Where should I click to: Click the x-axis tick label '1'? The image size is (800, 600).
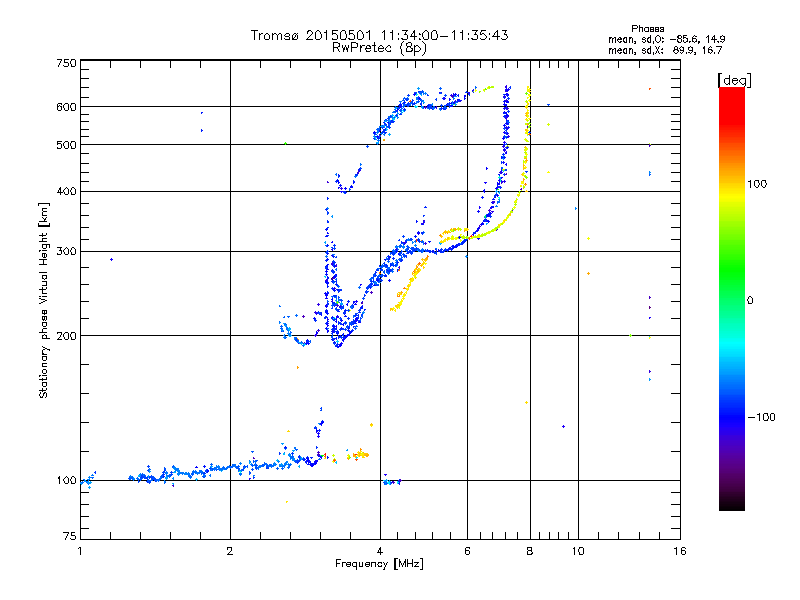click(80, 551)
